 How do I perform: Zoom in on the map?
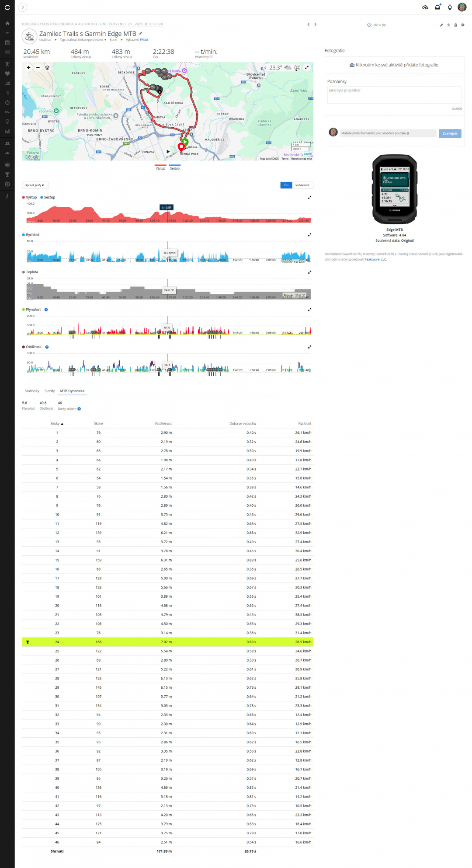[x=29, y=68]
